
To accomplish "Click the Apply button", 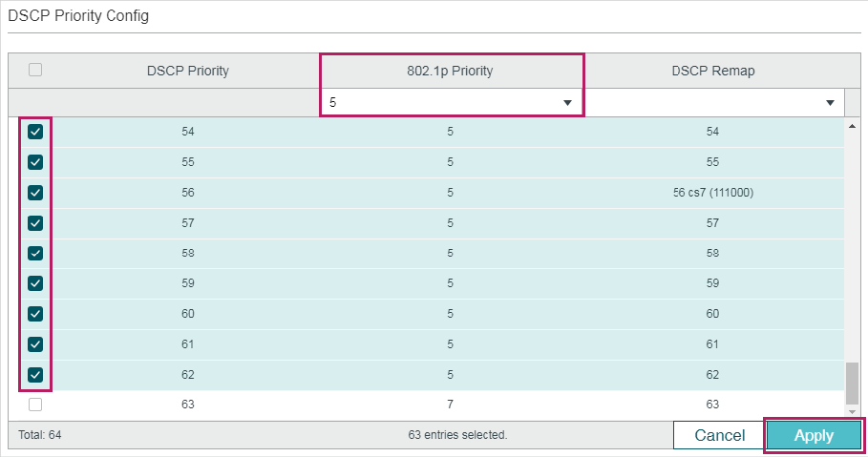I will point(814,435).
